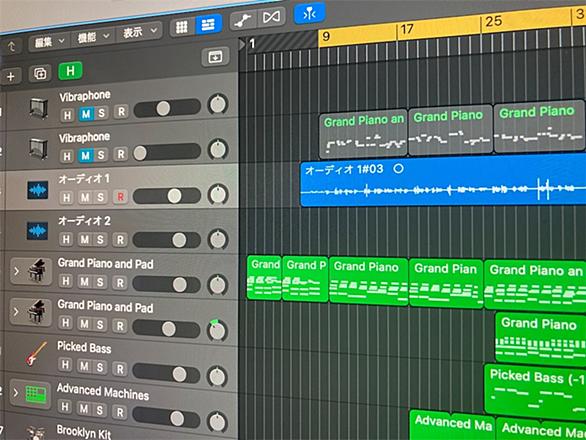Click the up-arrow icon beside 編集
586x440 pixels.
[x=12, y=46]
